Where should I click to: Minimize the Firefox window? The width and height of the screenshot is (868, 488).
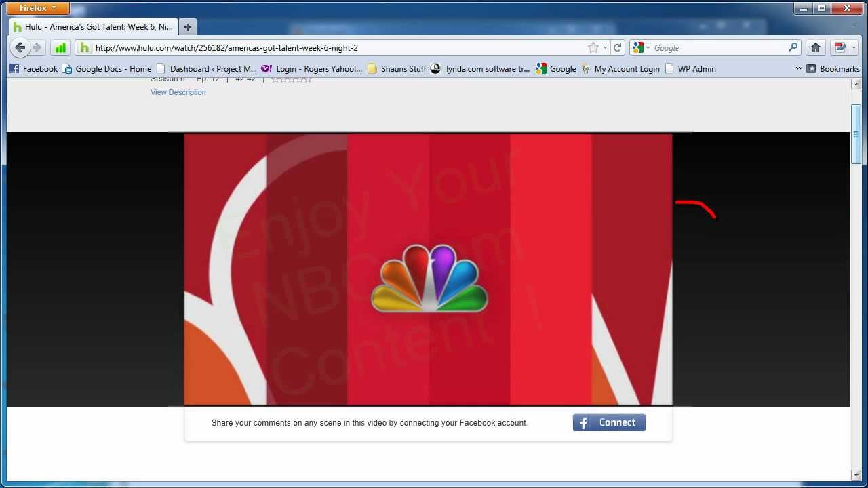coord(804,7)
